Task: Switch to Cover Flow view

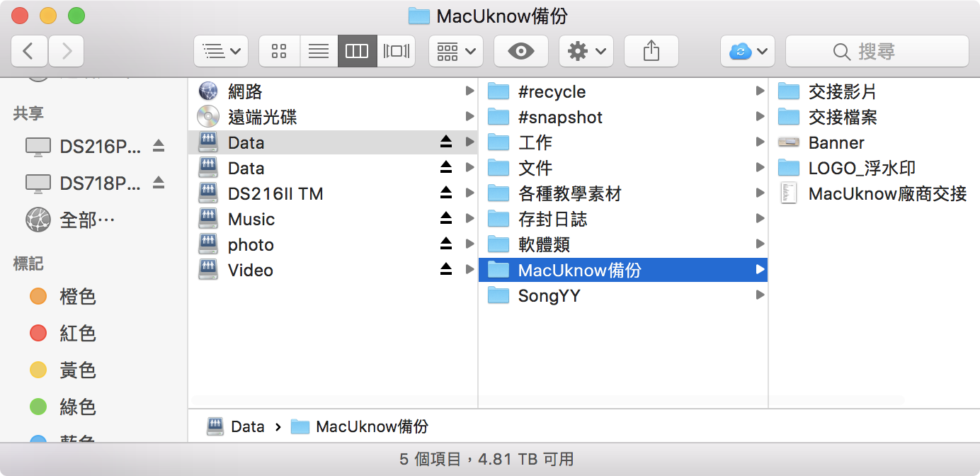Action: coord(396,51)
